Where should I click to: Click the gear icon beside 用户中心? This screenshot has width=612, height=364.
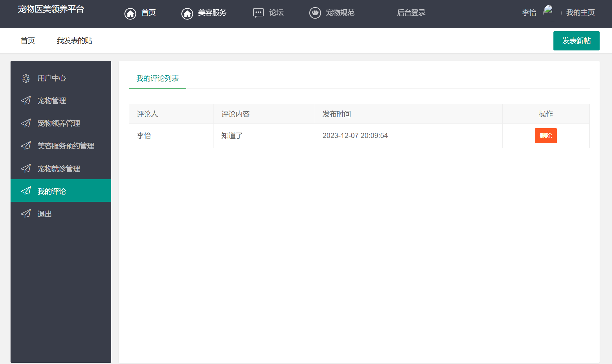pyautogui.click(x=26, y=78)
